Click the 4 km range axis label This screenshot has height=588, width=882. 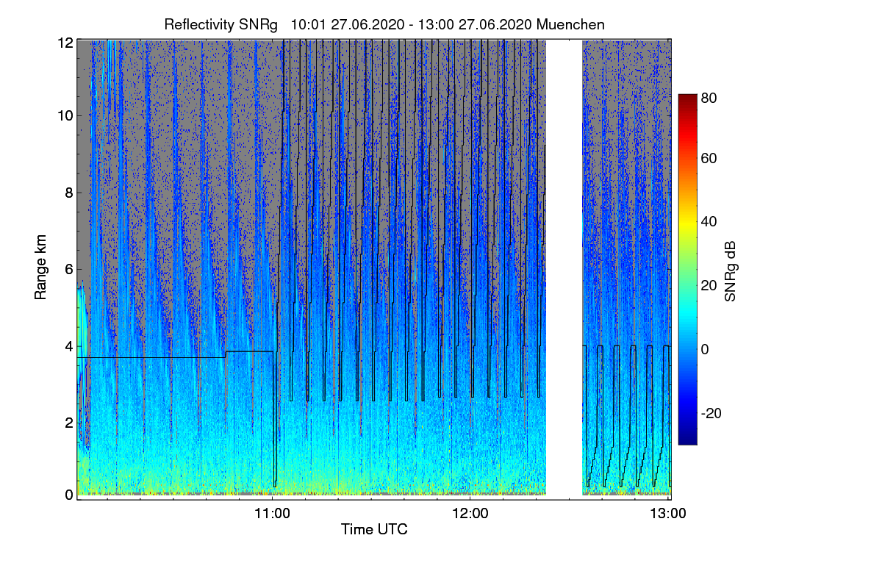(69, 345)
